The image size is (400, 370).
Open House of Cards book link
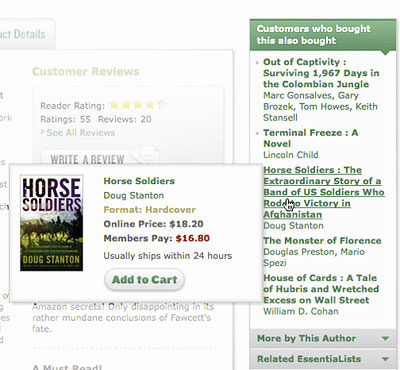click(x=321, y=289)
